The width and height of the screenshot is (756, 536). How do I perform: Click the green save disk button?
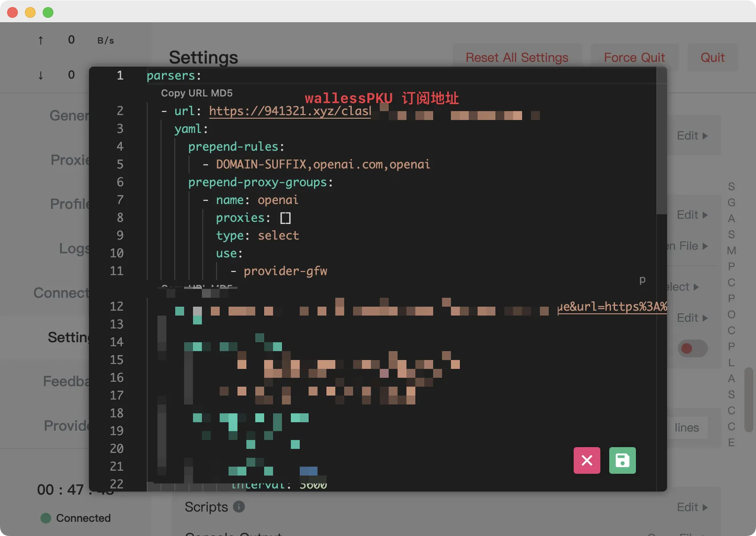click(622, 460)
